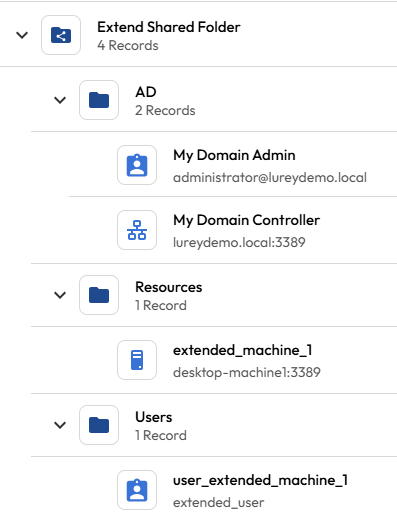Click the AD folder icon

(x=99, y=100)
